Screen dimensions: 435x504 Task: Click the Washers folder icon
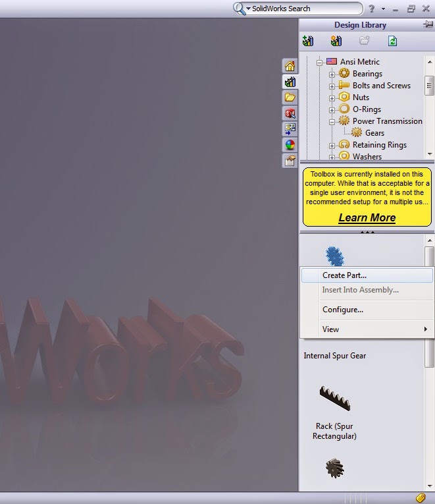344,155
